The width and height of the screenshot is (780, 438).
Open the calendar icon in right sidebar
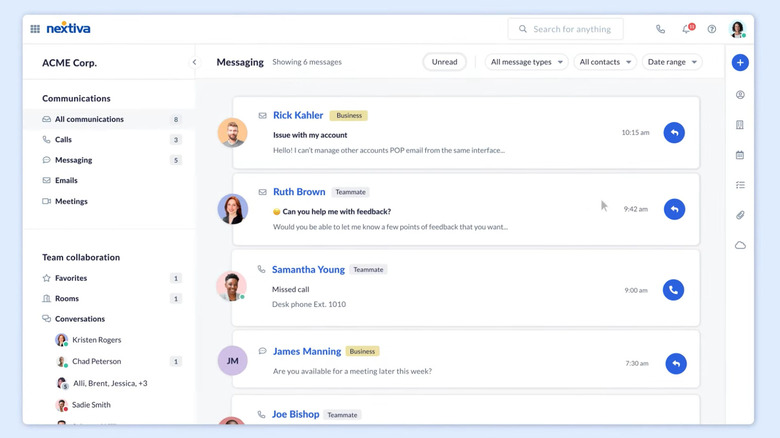click(x=740, y=155)
